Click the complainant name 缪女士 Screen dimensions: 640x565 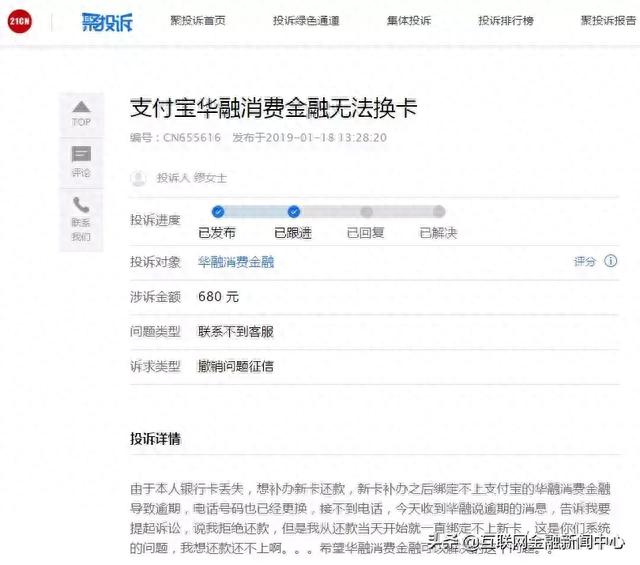pyautogui.click(x=210, y=178)
